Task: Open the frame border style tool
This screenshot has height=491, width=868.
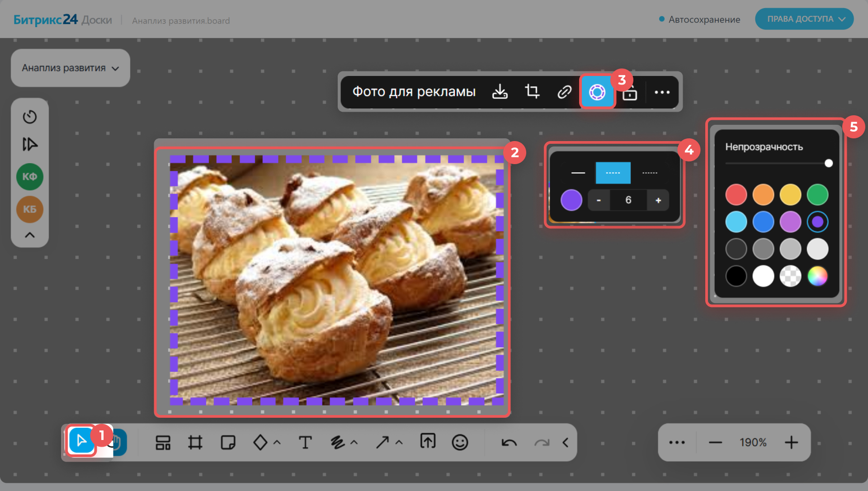Action: (597, 92)
